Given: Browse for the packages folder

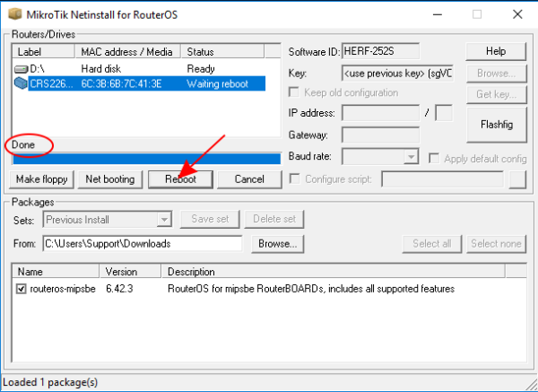Looking at the screenshot, I should 277,243.
